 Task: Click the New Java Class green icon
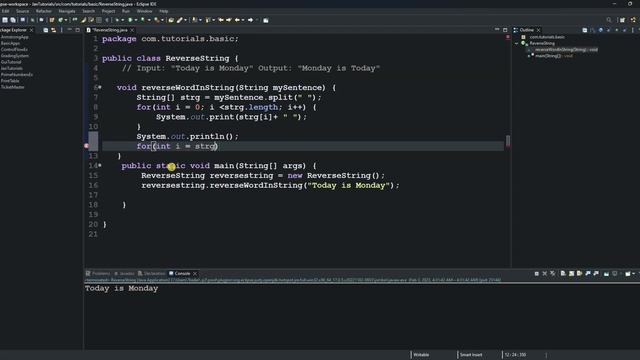(60, 20)
